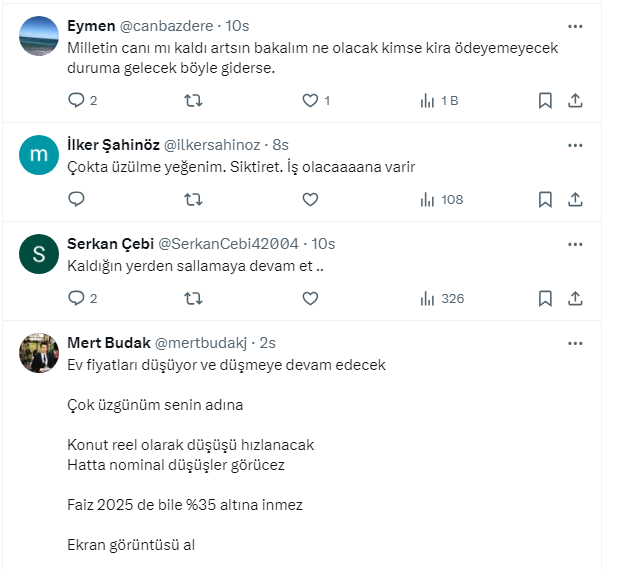
Task: Reply to Eymen's tweet about rent
Action: click(76, 100)
